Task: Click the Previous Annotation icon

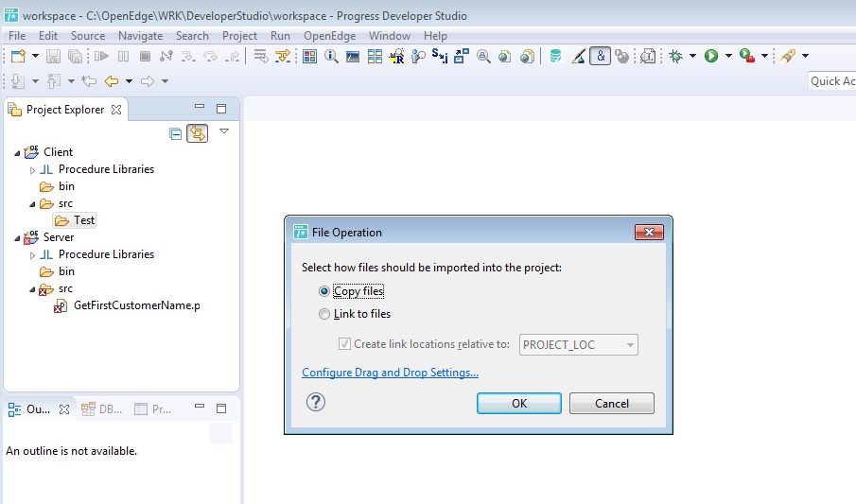Action: click(54, 81)
